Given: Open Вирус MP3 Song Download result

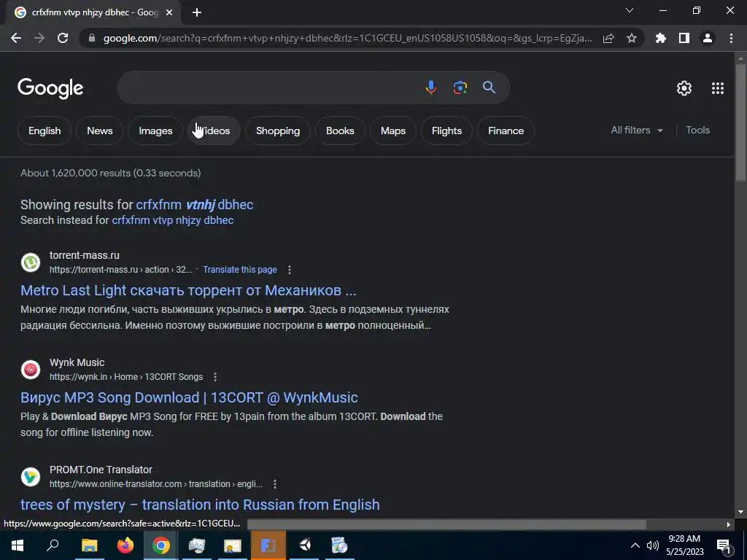Looking at the screenshot, I should (x=189, y=397).
